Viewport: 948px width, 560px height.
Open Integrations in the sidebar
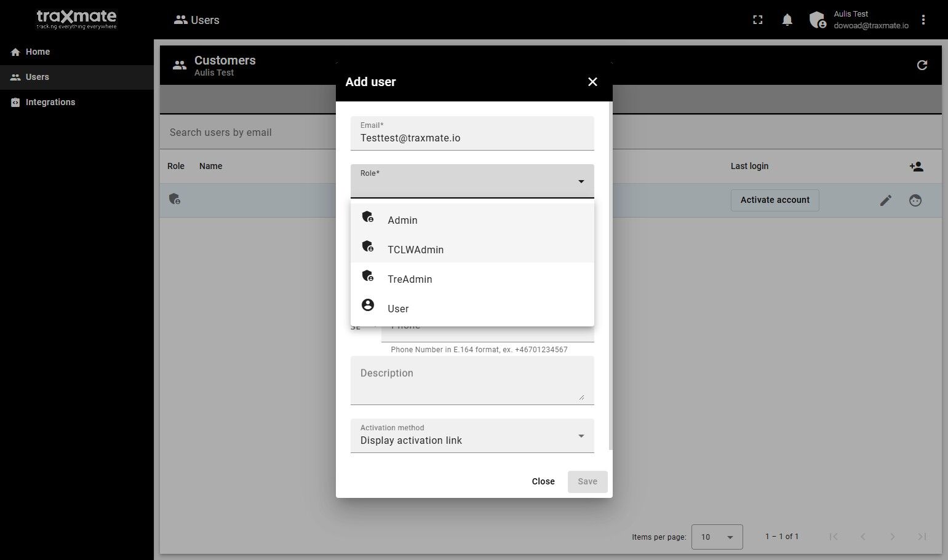[x=77, y=103]
